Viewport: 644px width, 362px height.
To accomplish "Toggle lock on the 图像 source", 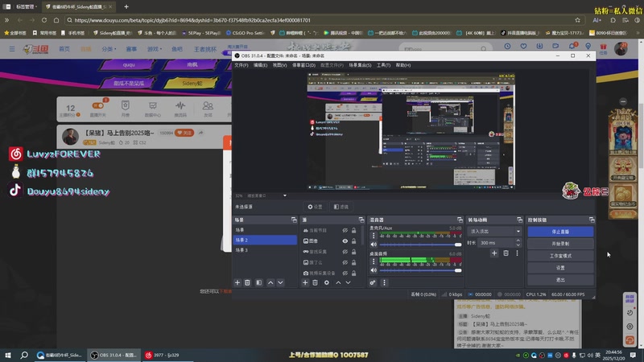I will click(x=353, y=241).
